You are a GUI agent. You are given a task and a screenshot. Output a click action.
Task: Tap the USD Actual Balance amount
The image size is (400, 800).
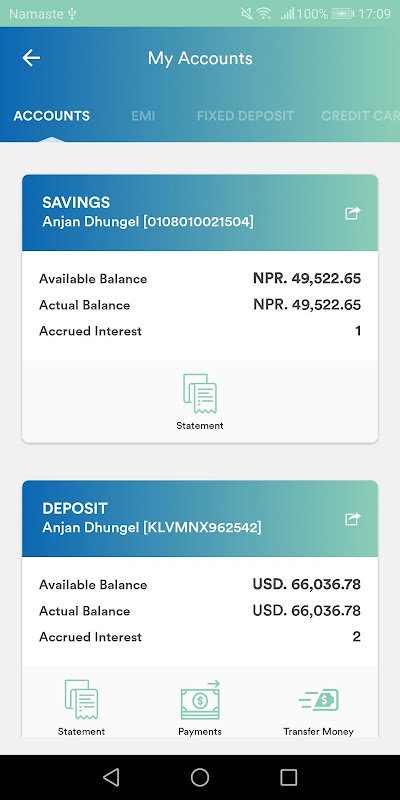point(307,610)
